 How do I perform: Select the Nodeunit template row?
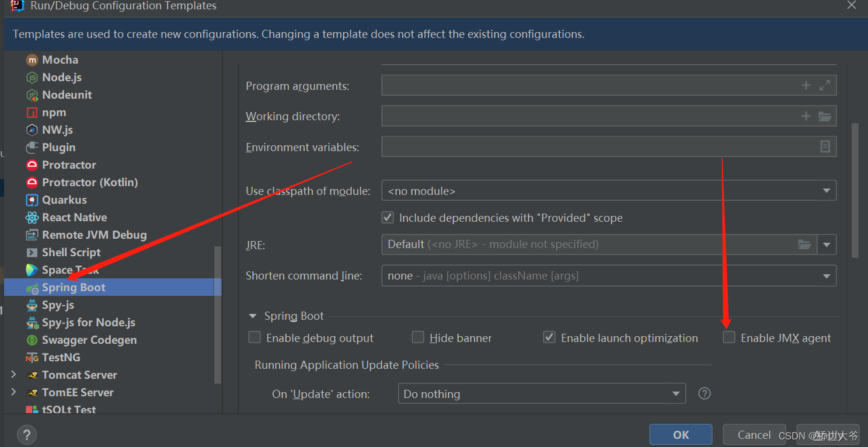point(113,95)
